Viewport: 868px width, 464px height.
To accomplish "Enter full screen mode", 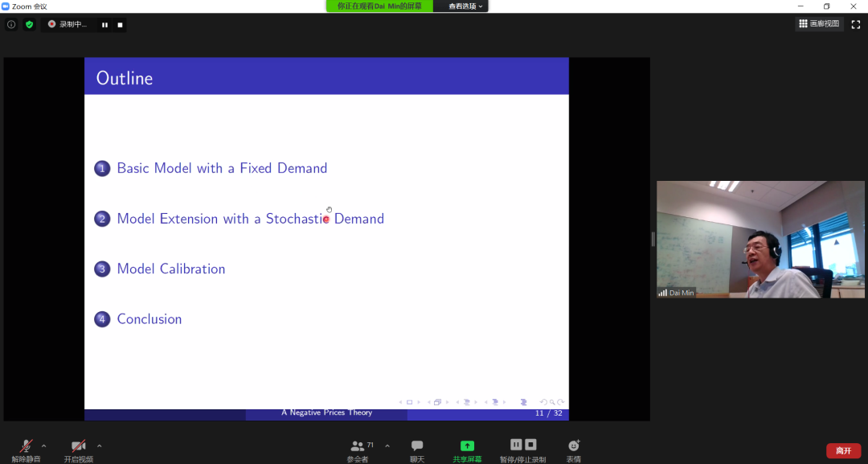I will click(855, 24).
